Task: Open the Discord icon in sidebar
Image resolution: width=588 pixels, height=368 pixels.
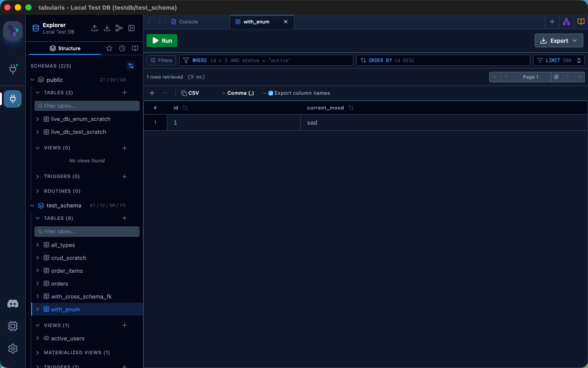Action: coord(13,304)
